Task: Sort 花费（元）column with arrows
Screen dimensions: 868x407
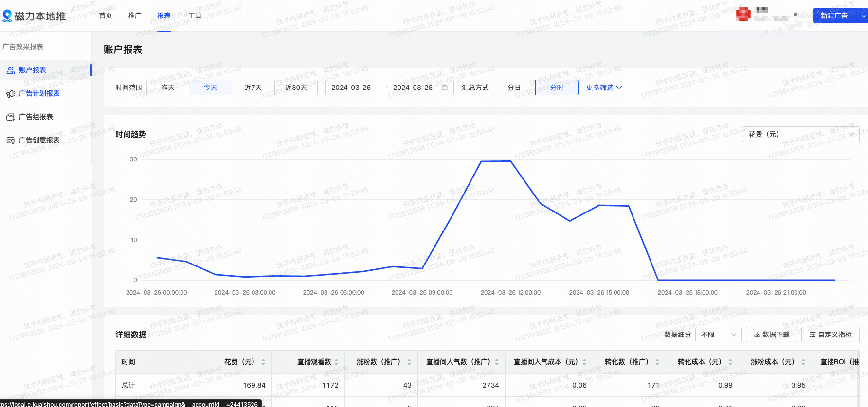Action: 263,362
